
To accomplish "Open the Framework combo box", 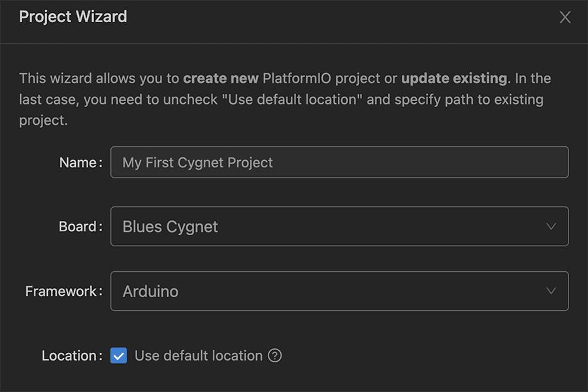I will click(x=339, y=291).
